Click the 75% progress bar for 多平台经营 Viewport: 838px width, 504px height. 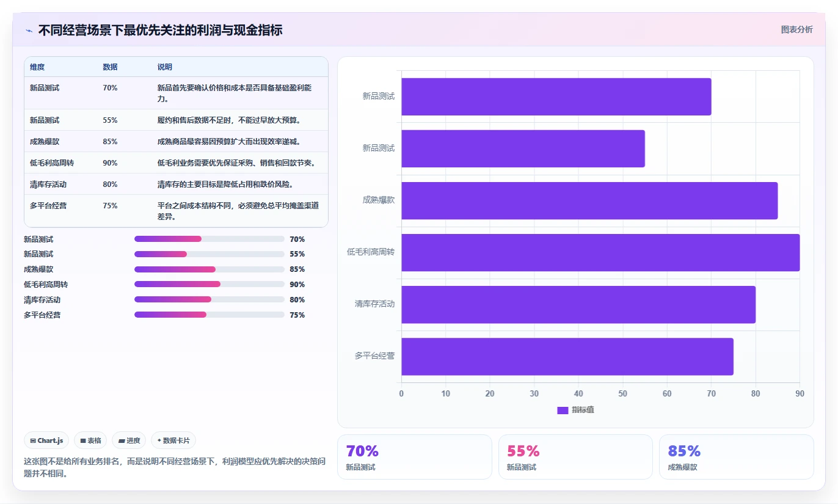pos(209,315)
